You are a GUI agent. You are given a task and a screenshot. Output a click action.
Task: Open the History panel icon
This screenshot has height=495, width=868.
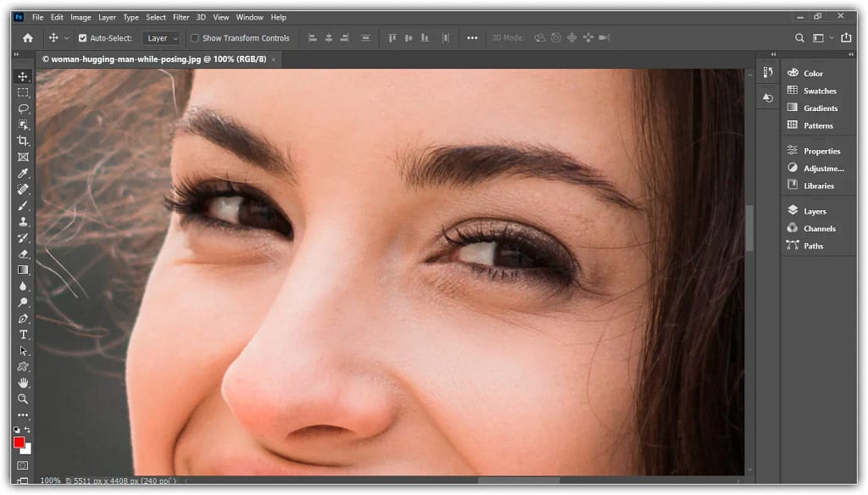coord(767,97)
